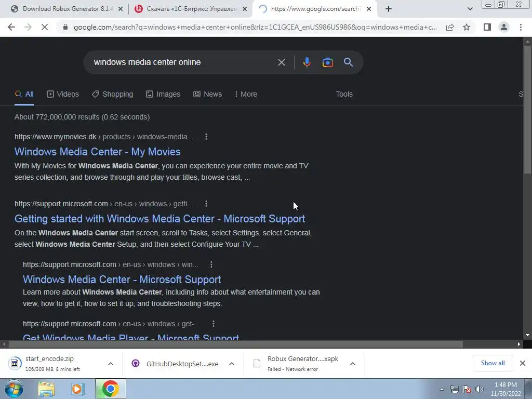Close the downloads bar
This screenshot has width=532, height=399.
523,363
